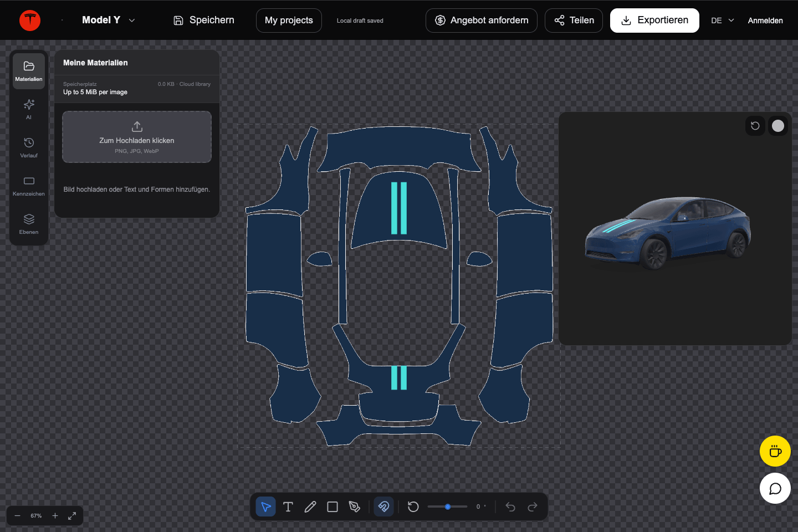Open the Ebenen layers tab

29,224
